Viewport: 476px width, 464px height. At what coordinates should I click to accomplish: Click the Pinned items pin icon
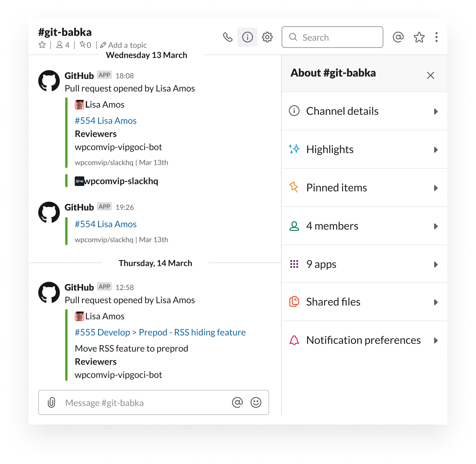coord(294,187)
